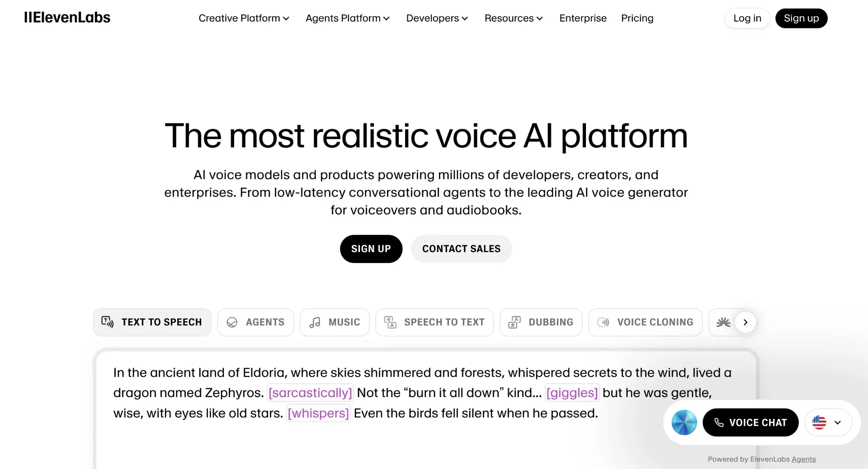Click the Dubbing translate icon
This screenshot has height=469, width=868.
click(x=514, y=322)
